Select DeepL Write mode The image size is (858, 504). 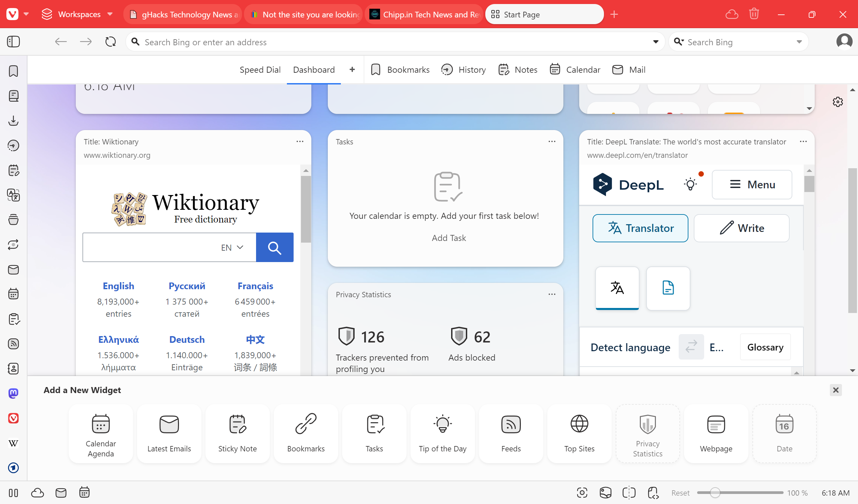741,228
